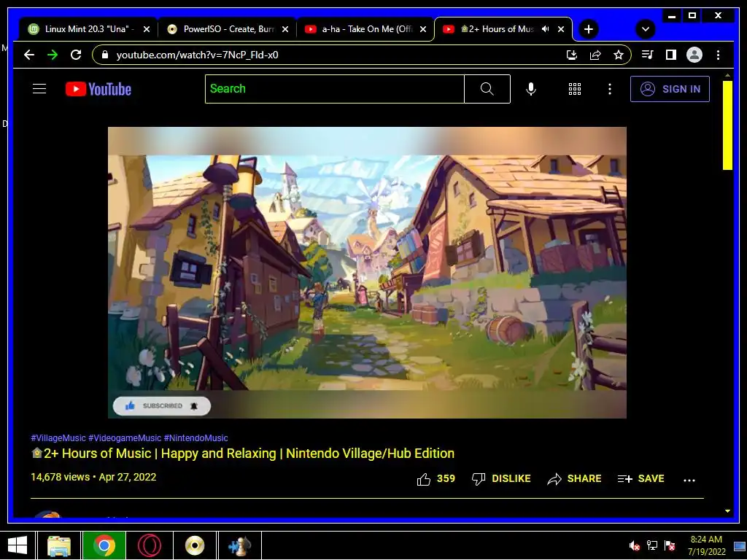Open the #VillageMusic hashtag
The height and width of the screenshot is (560, 747).
[x=58, y=438]
